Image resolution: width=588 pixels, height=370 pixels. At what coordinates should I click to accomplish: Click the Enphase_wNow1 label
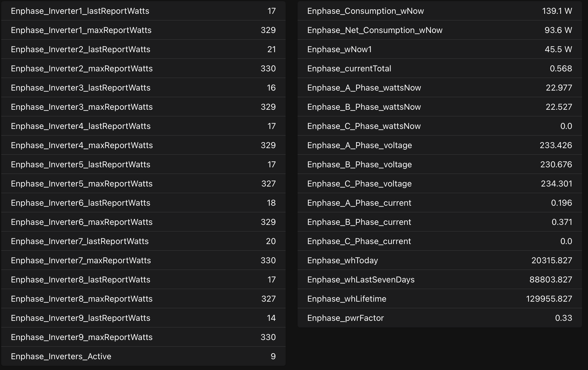tap(339, 49)
